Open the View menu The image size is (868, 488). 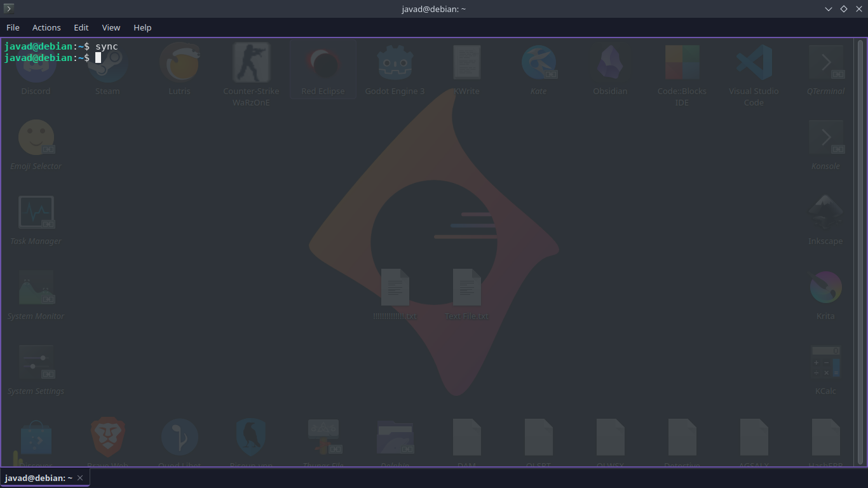point(111,27)
